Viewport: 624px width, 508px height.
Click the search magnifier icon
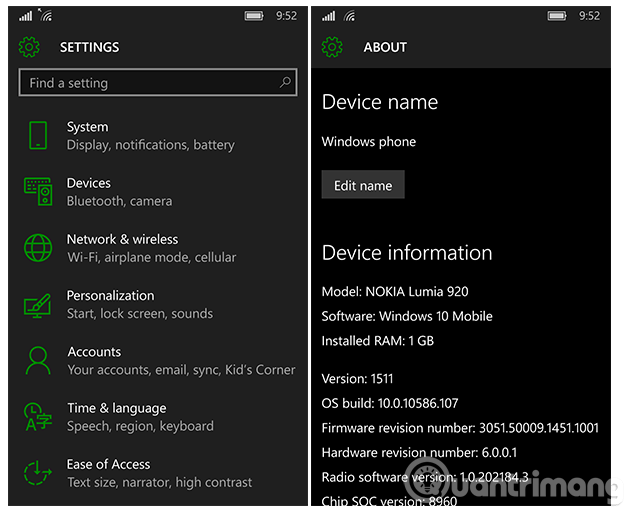285,82
